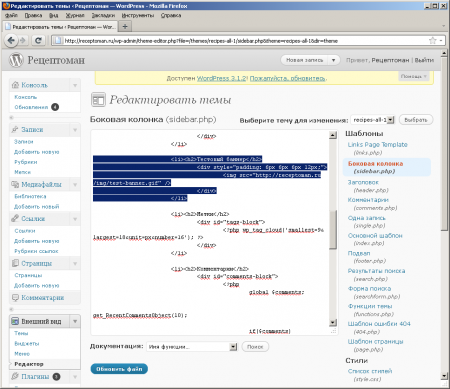Toggle the Ссылки menu arrow
The width and height of the screenshot is (450, 389).
click(75, 219)
